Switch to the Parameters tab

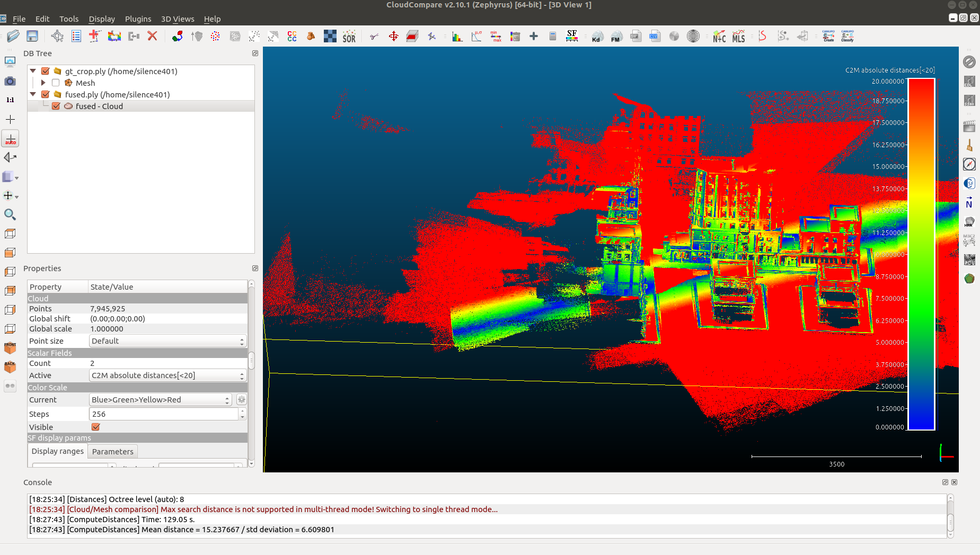coord(112,451)
